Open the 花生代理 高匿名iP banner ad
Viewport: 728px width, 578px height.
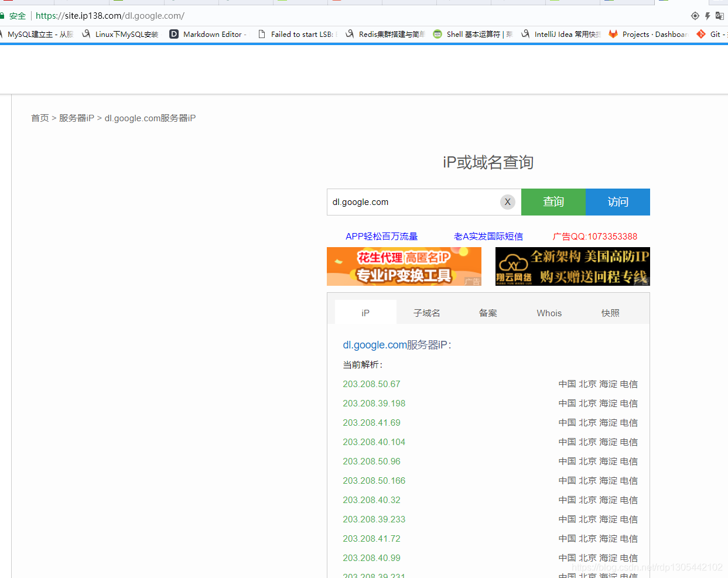pos(404,266)
